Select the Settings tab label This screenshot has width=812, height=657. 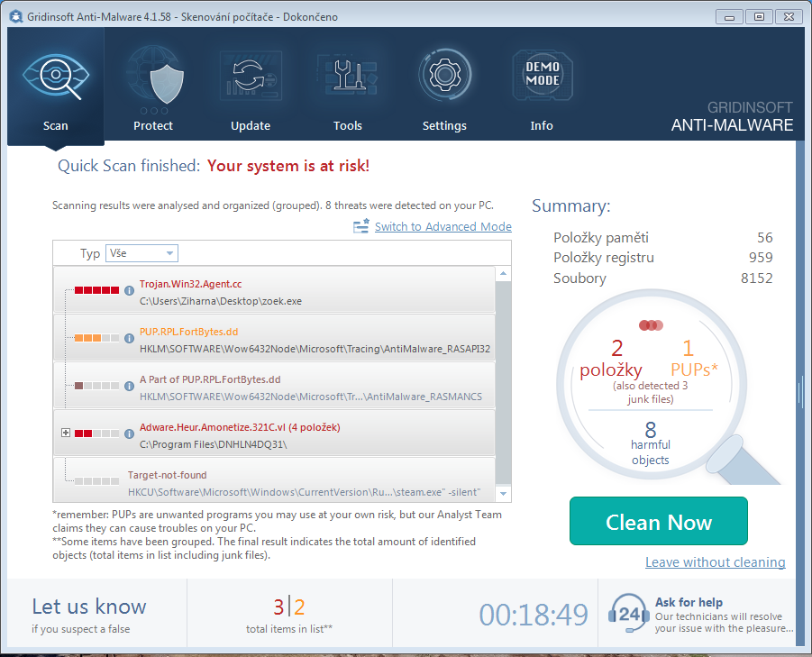point(444,126)
